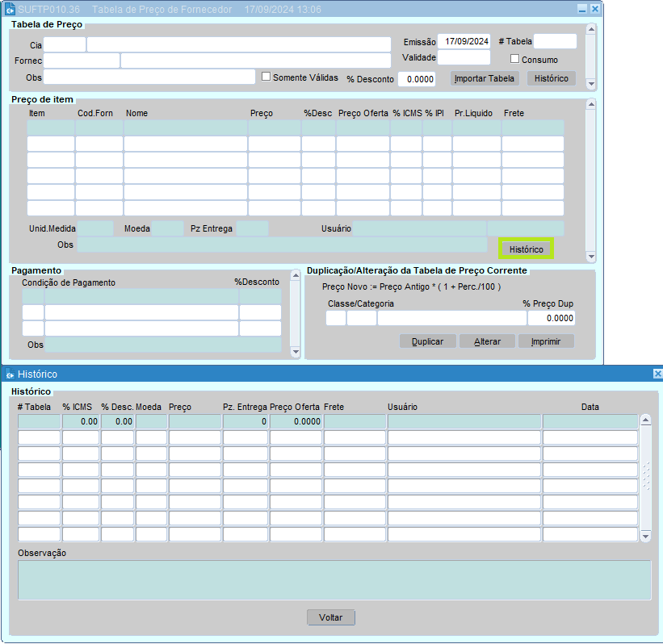Click the SUFTP010 window form icon

tap(10, 9)
